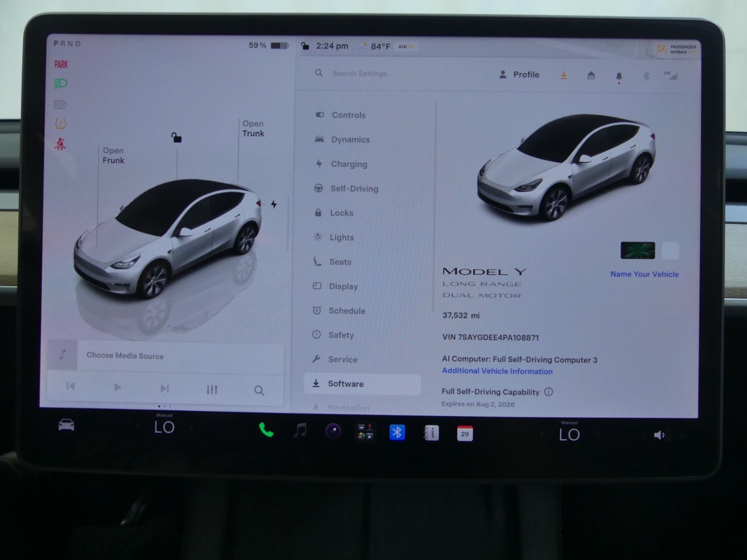The height and width of the screenshot is (560, 747).
Task: Select the Software menu item
Action: click(362, 384)
